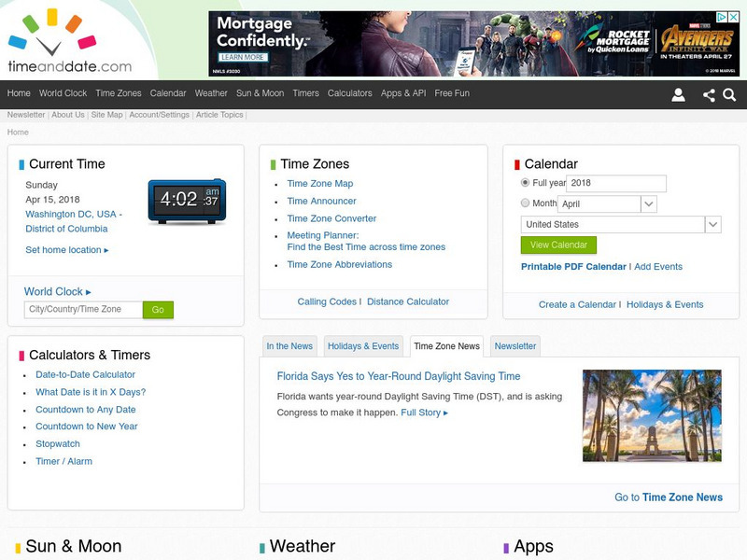
Task: Click the share icon in navbar
Action: coord(709,95)
